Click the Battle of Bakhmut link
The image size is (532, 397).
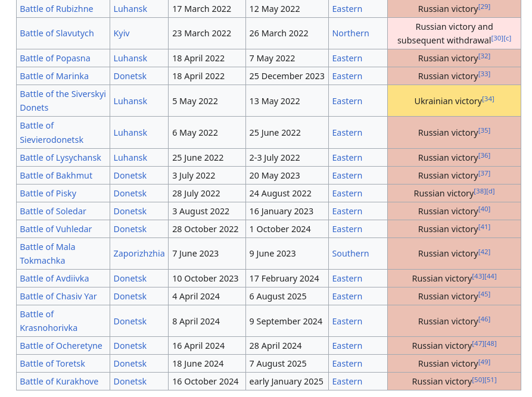pos(56,176)
